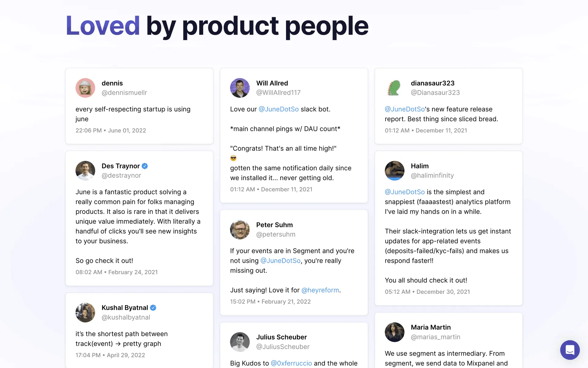Viewport: 588px width, 368px height.
Task: Click the dianasaur323 dinosaur avatar
Action: pyautogui.click(x=394, y=88)
